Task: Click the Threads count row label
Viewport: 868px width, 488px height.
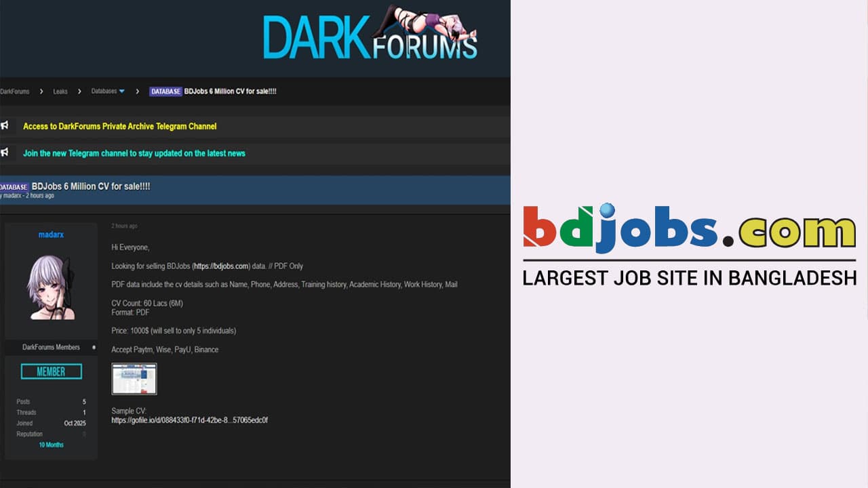Action: [x=26, y=413]
